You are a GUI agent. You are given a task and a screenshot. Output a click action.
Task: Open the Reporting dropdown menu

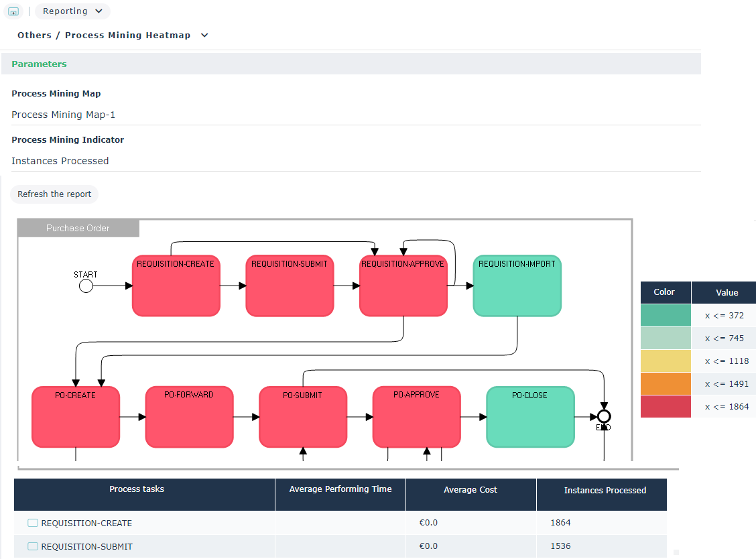pyautogui.click(x=72, y=11)
